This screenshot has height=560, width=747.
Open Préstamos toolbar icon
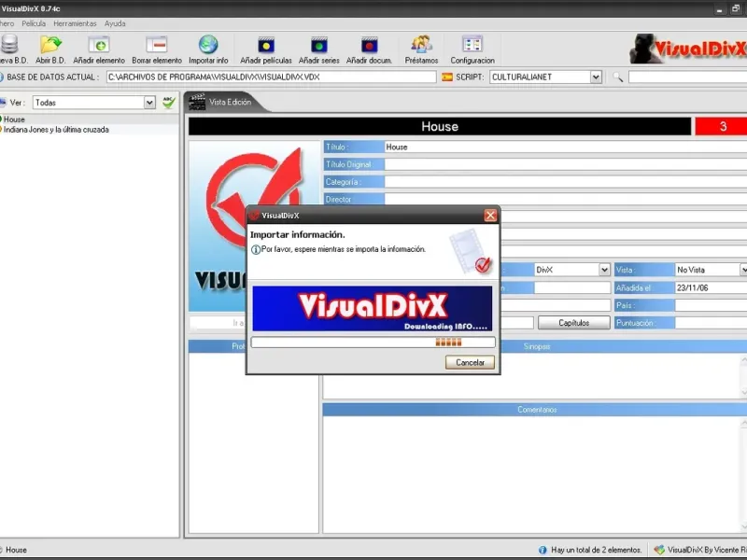[422, 45]
